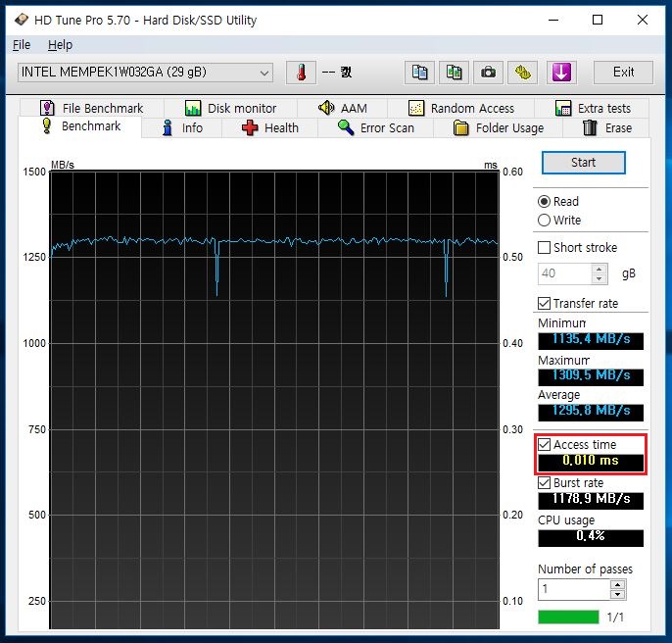The height and width of the screenshot is (643, 672).
Task: Click the Number of passes field
Action: [x=574, y=589]
